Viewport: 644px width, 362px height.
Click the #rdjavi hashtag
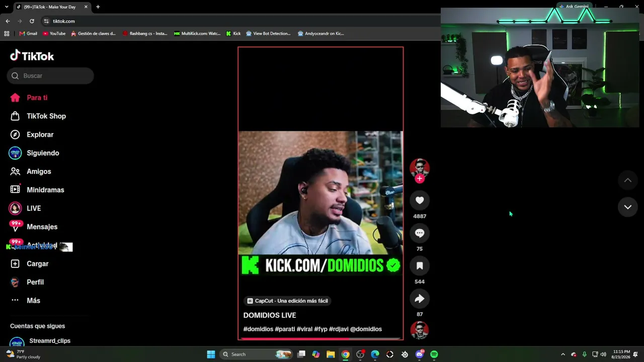339,329
